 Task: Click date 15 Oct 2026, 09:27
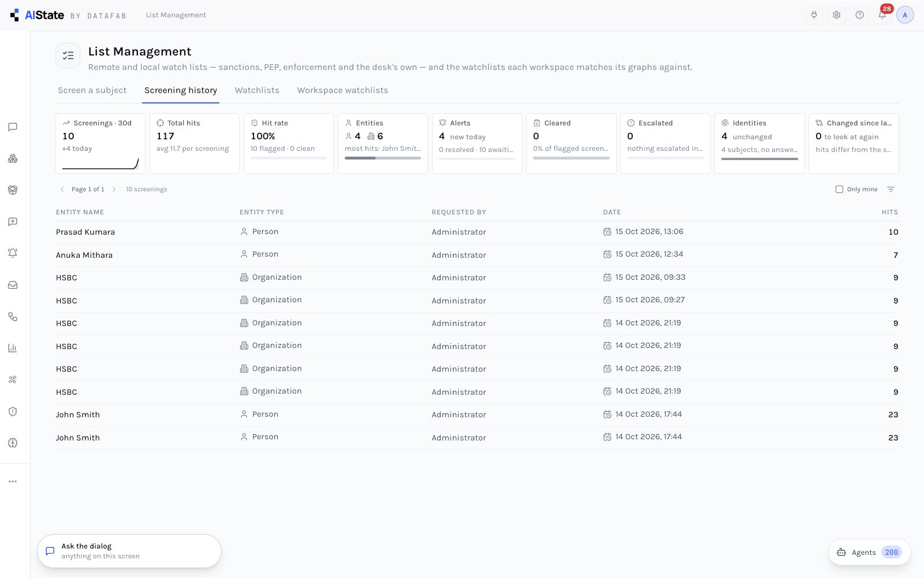tap(650, 300)
